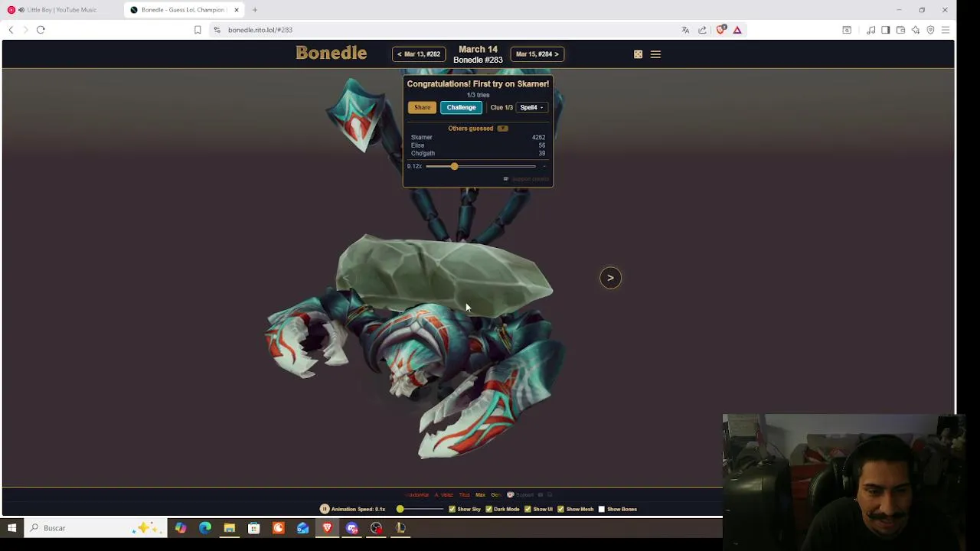Open the media music note control

(x=871, y=30)
